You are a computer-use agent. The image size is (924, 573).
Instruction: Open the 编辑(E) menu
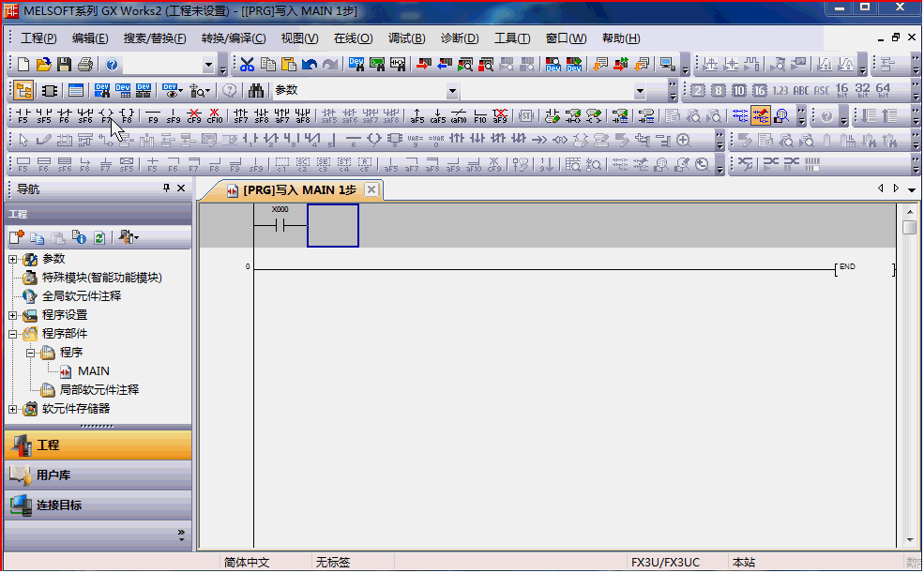coord(90,38)
